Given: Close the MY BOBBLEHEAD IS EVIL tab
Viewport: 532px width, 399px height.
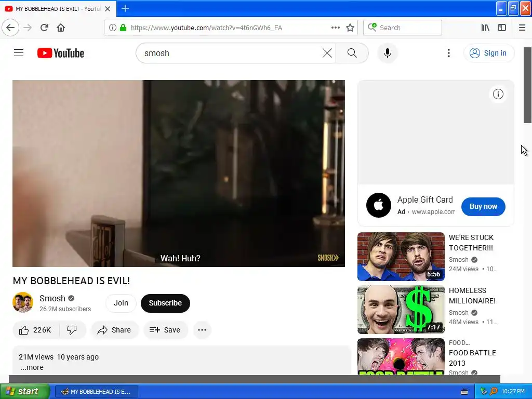Looking at the screenshot, I should tap(108, 9).
